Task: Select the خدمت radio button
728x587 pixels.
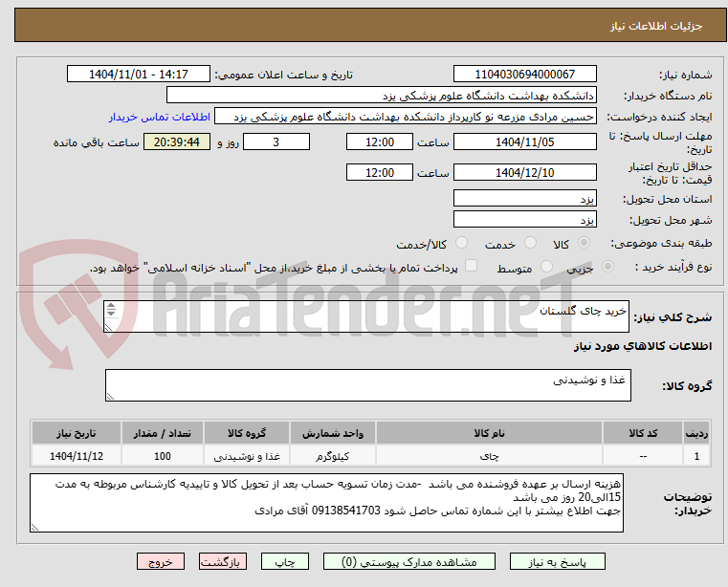Action: click(530, 242)
